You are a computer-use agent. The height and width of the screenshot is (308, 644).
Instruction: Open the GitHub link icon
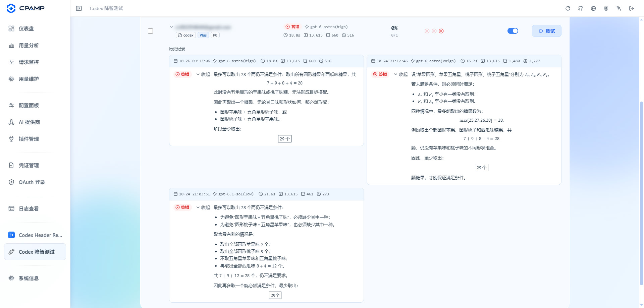click(x=581, y=8)
